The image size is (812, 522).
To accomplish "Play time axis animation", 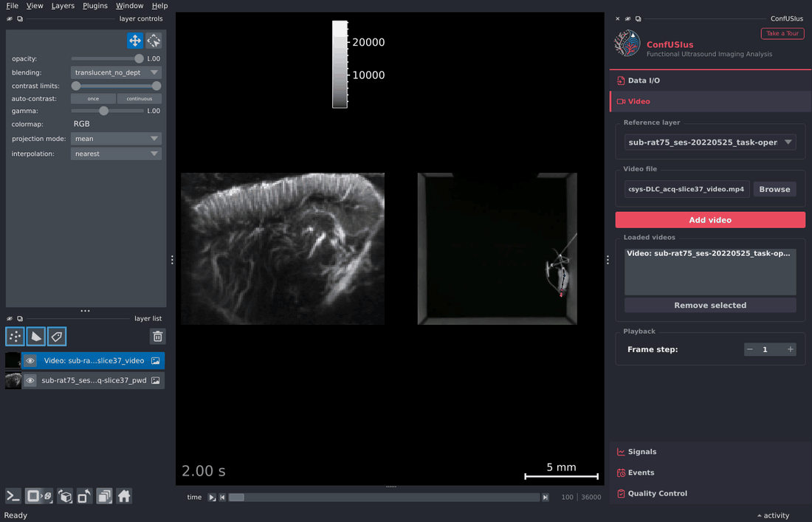I will pyautogui.click(x=212, y=497).
